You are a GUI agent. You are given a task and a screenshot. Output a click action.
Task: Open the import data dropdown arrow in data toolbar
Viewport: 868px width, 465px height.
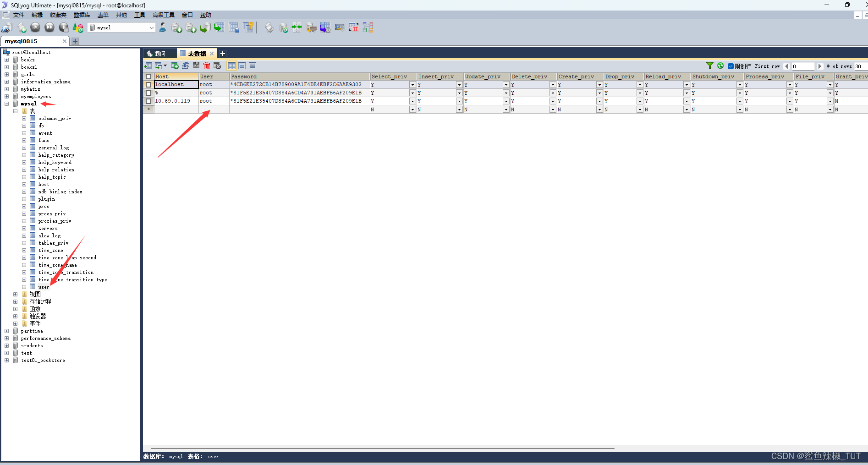click(x=165, y=66)
